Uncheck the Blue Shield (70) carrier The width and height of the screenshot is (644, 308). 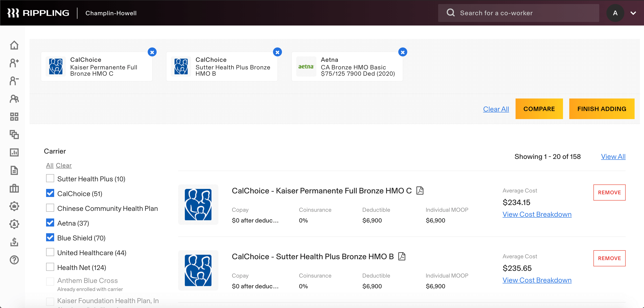click(50, 237)
